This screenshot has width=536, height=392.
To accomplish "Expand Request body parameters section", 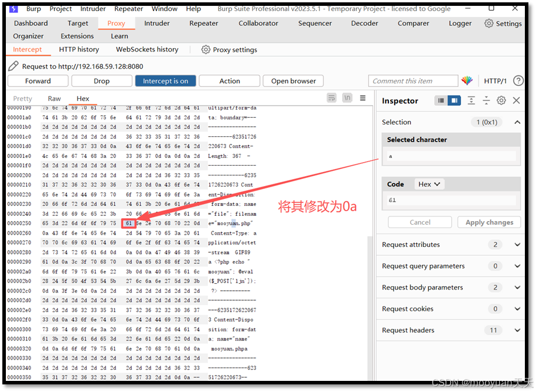I will 517,287.
